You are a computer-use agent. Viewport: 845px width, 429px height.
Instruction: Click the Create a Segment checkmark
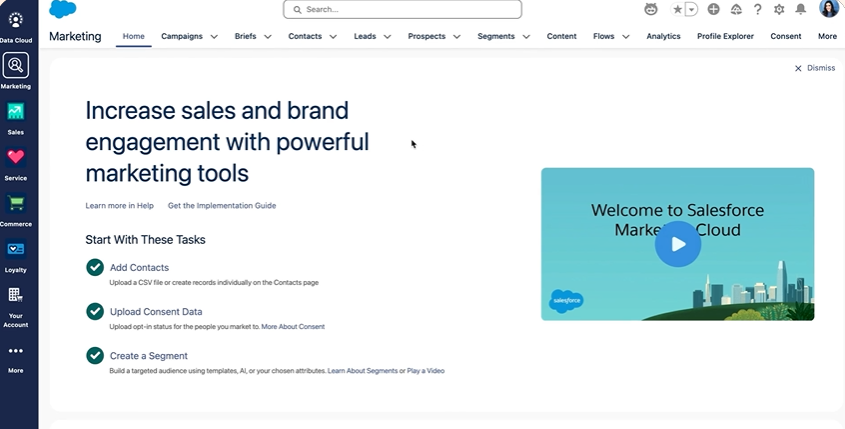(x=95, y=355)
